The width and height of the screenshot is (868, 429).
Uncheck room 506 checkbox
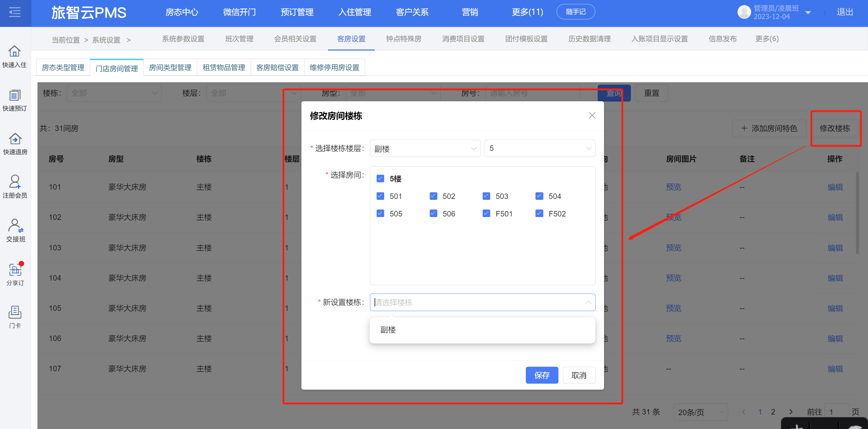pos(433,213)
